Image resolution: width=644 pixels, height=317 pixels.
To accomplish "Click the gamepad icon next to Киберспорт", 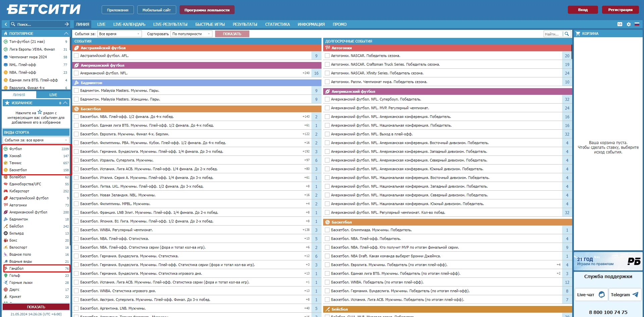I will click(6, 191).
